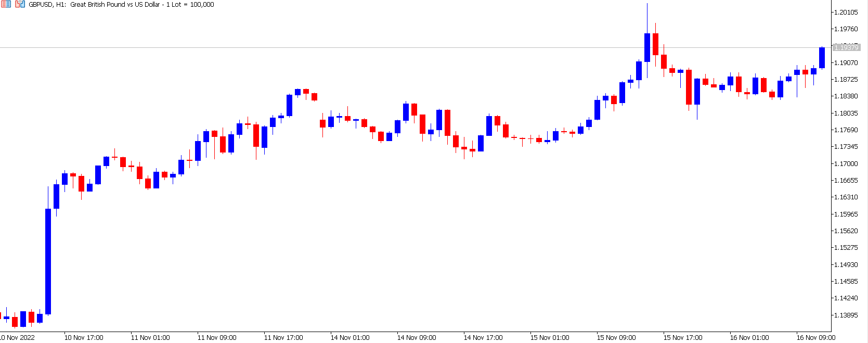
Task: Click the latest blue candle at right edge
Action: (x=822, y=58)
